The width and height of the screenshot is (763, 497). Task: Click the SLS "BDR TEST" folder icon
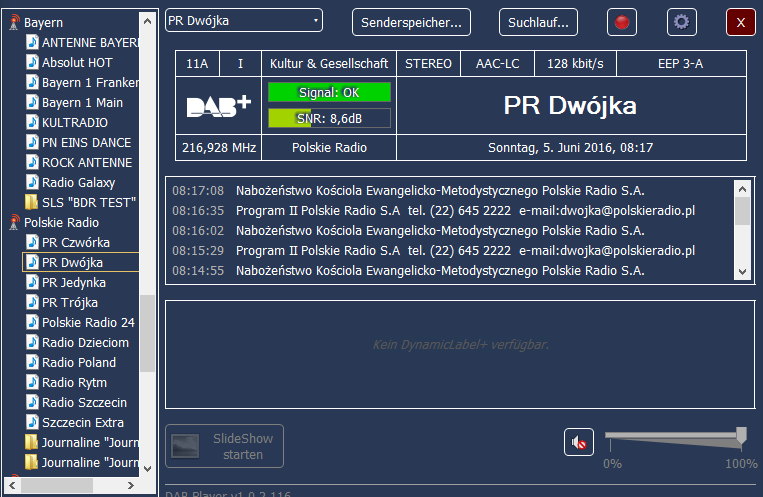[x=32, y=202]
